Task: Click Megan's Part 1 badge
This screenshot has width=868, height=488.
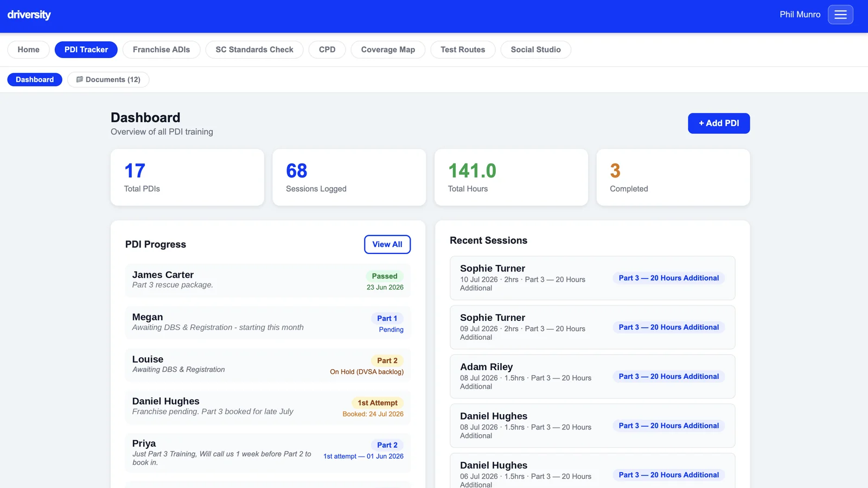Action: (x=387, y=319)
